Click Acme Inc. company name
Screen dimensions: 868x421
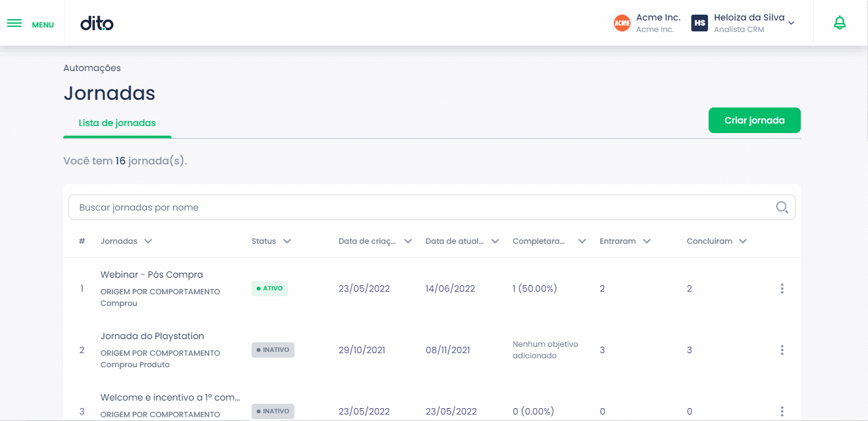click(658, 18)
